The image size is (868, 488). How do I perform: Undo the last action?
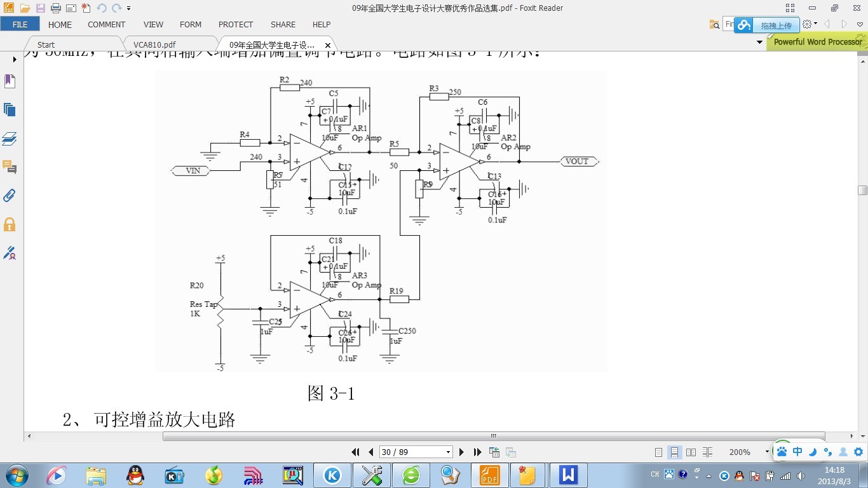click(x=102, y=8)
